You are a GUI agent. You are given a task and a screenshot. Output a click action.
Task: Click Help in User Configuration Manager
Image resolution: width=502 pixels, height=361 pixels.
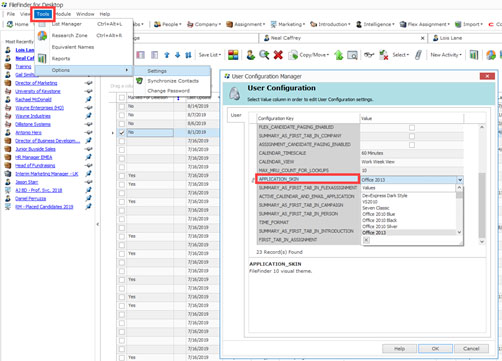tap(399, 349)
